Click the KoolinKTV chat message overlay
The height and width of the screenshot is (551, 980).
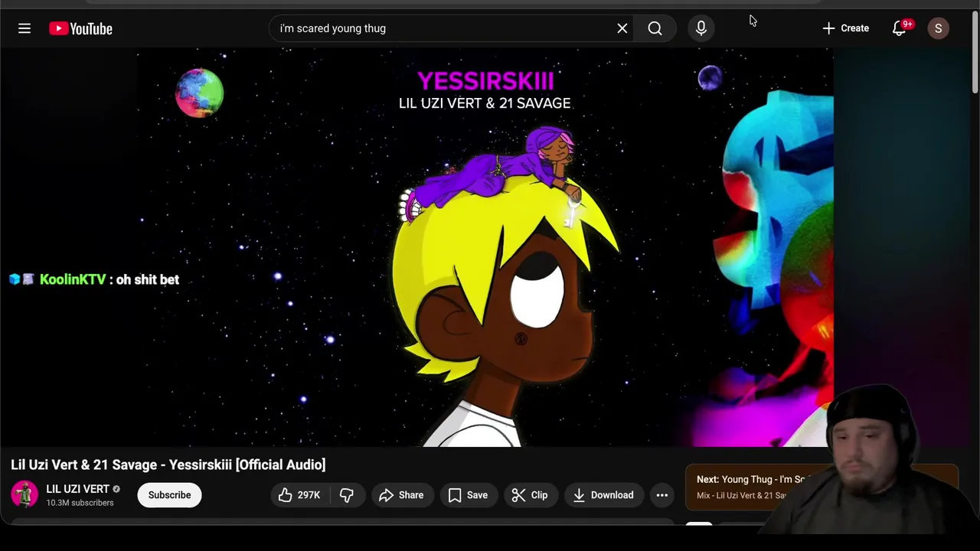pyautogui.click(x=94, y=279)
